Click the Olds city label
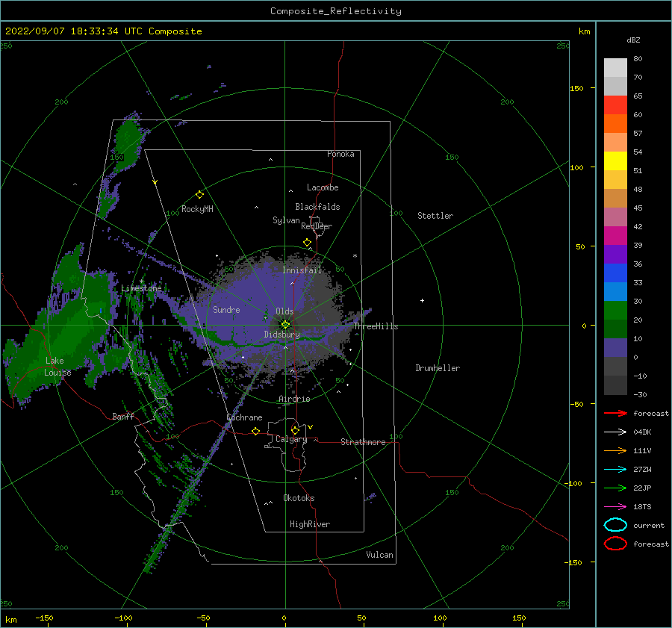 pyautogui.click(x=284, y=311)
